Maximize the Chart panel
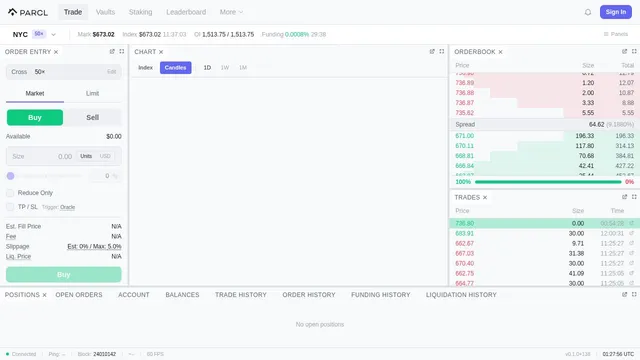Screen dimensions: 640x360 pyautogui.click(x=442, y=51)
